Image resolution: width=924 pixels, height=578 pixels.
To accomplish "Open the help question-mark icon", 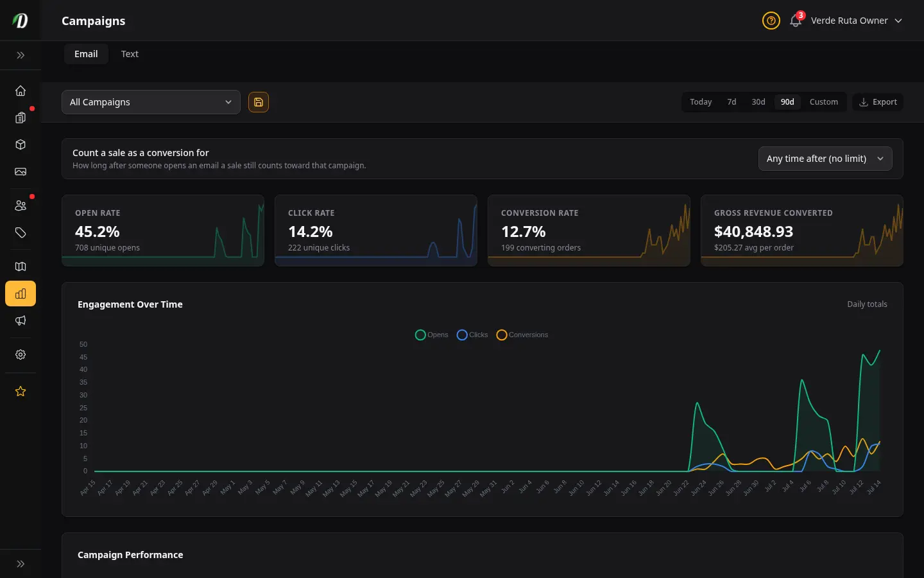I will pyautogui.click(x=771, y=21).
